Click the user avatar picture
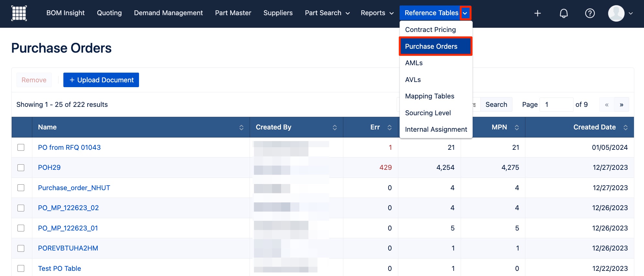Image resolution: width=644 pixels, height=276 pixels. point(616,13)
